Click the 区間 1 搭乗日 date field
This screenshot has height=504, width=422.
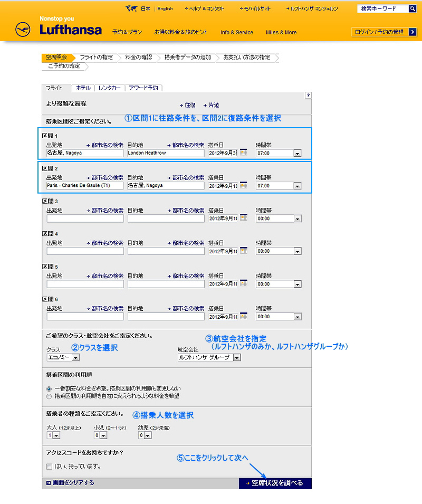tap(223, 154)
